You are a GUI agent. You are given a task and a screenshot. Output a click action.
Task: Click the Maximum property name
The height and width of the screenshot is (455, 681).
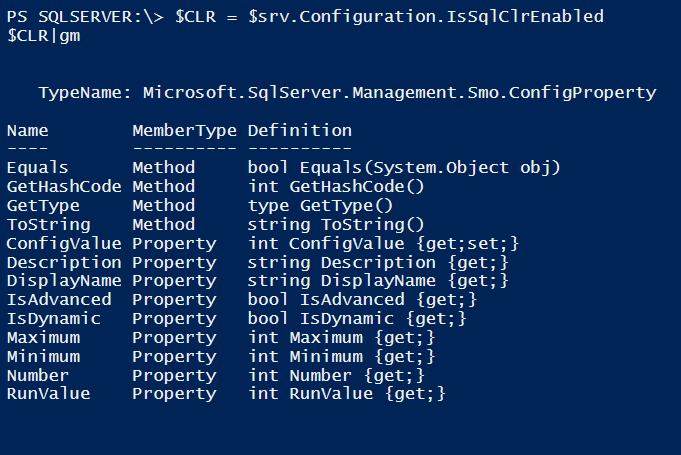[43, 337]
